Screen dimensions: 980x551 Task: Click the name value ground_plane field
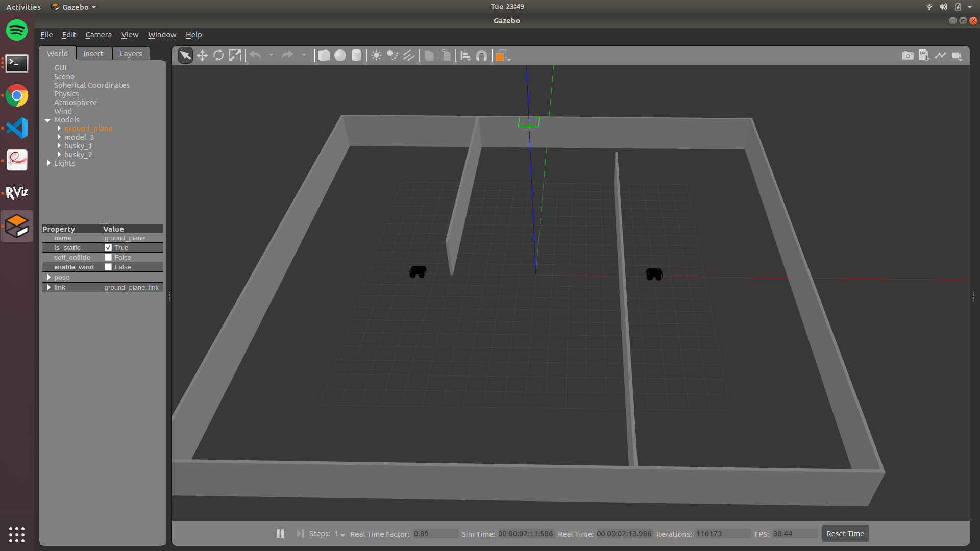[133, 238]
